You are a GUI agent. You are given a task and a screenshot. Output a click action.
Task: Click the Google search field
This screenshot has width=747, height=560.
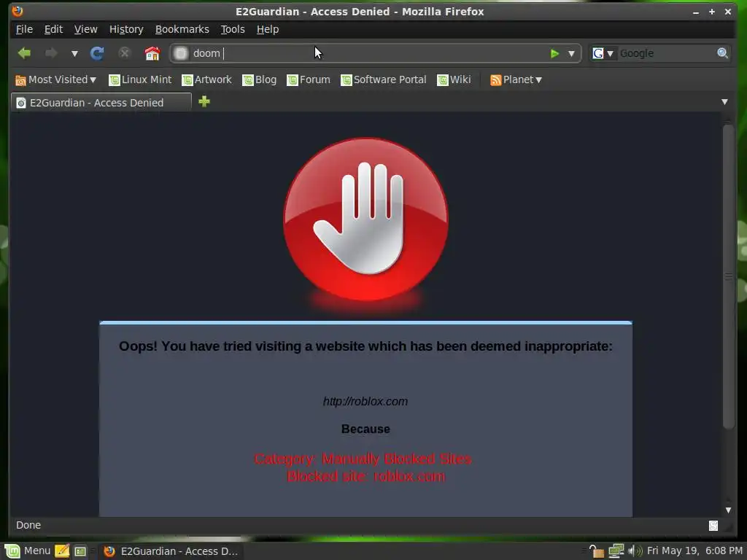667,53
